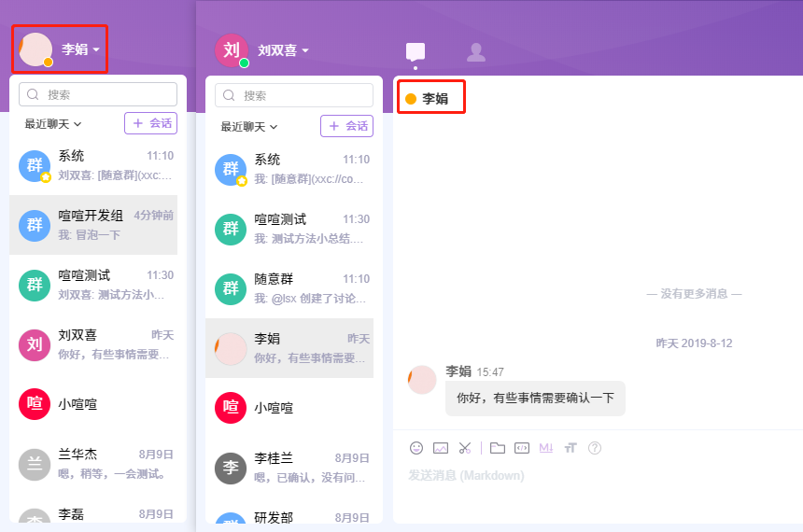803x532 pixels.
Task: Open the 随意群 group conversation
Action: (x=294, y=287)
